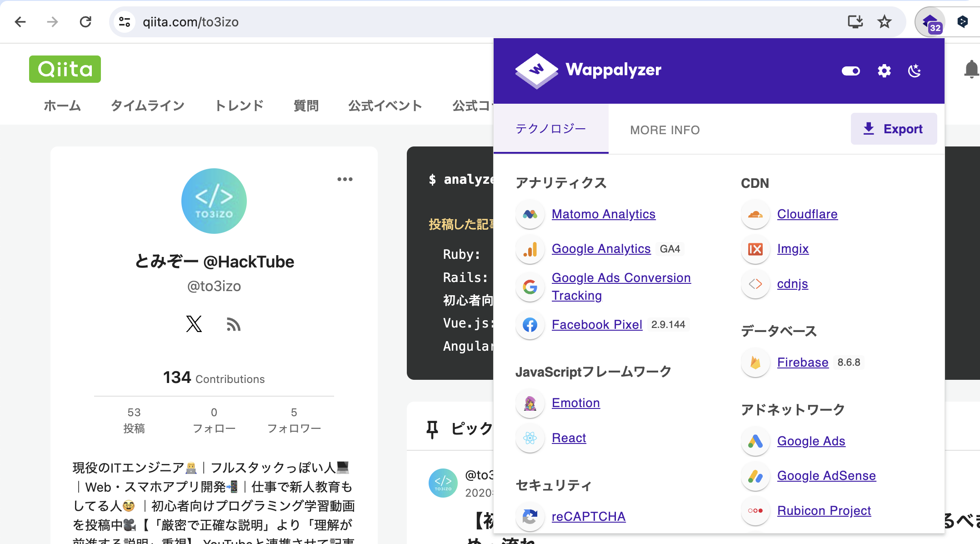Switch Wappalyzer to dark theme via moon icon
This screenshot has width=980, height=544.
tap(914, 71)
